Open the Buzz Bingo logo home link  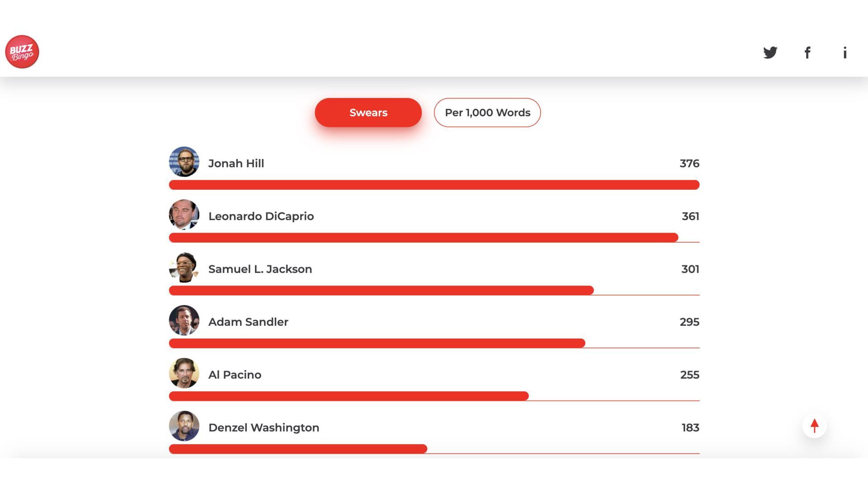(22, 52)
